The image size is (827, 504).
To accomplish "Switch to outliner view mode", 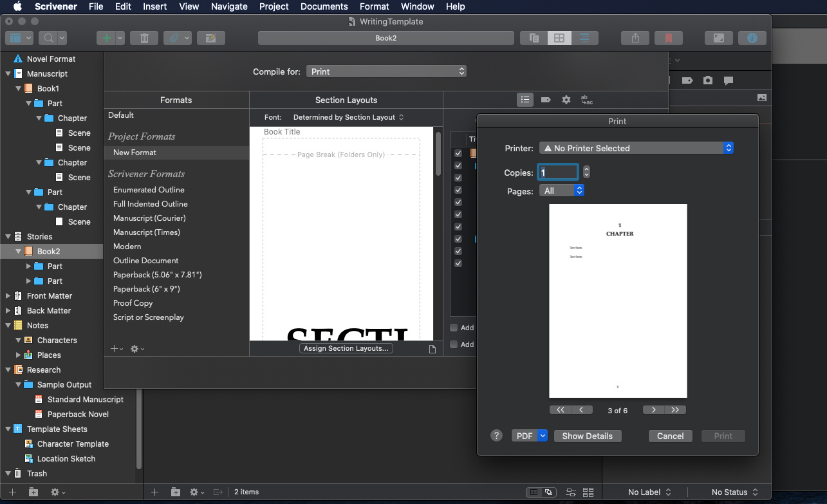I will click(584, 38).
